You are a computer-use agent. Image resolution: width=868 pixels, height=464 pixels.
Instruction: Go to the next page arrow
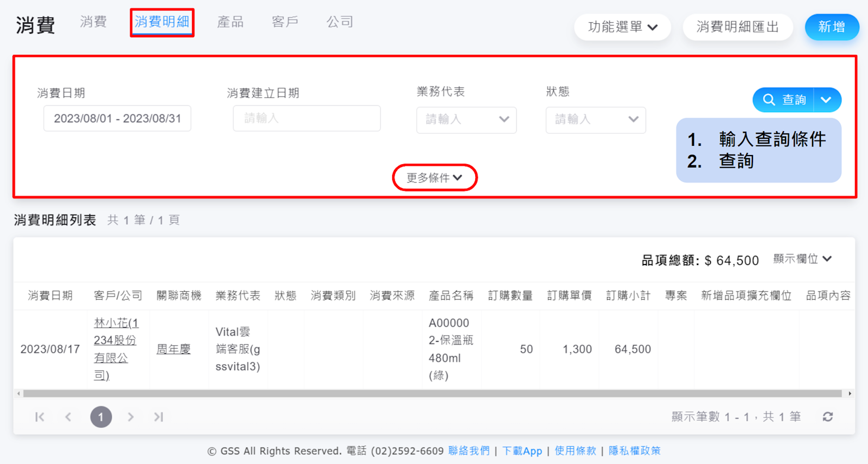pyautogui.click(x=131, y=417)
